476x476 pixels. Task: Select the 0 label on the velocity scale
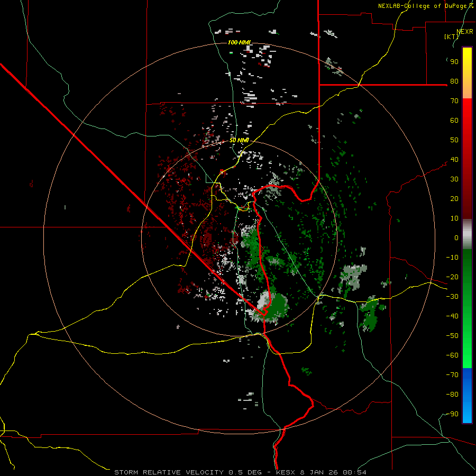(x=456, y=237)
